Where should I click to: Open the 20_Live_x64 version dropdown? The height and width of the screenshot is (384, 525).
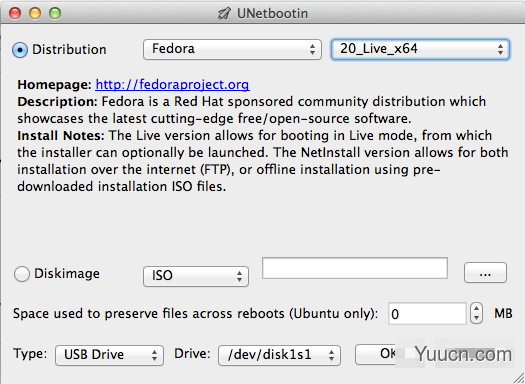(x=420, y=49)
